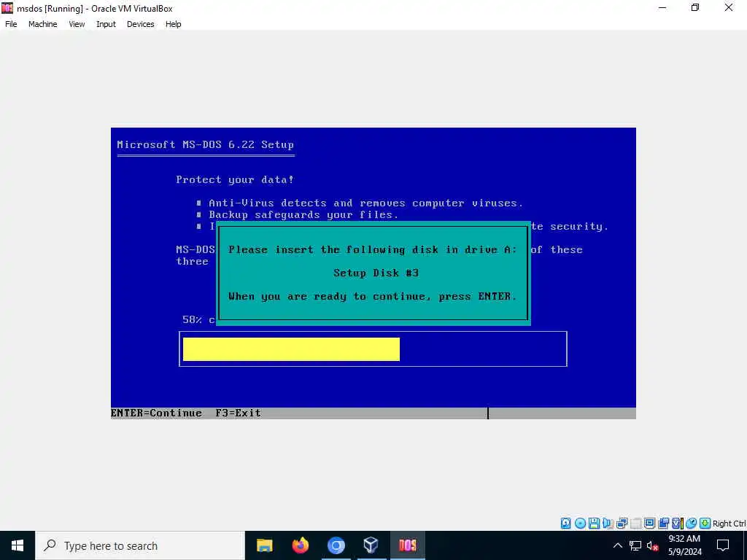The image size is (747, 560).
Task: Open the blue circle browser taskbar icon
Action: click(336, 545)
